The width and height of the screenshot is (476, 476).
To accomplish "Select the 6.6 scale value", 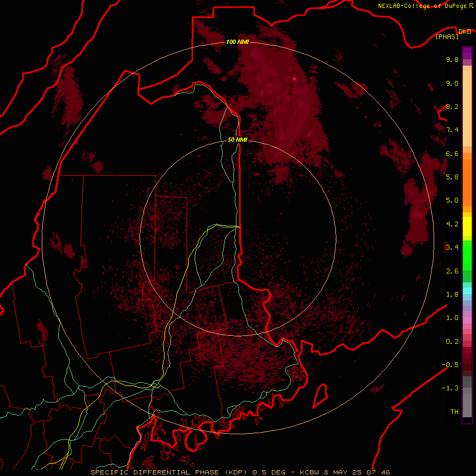I will coord(452,153).
